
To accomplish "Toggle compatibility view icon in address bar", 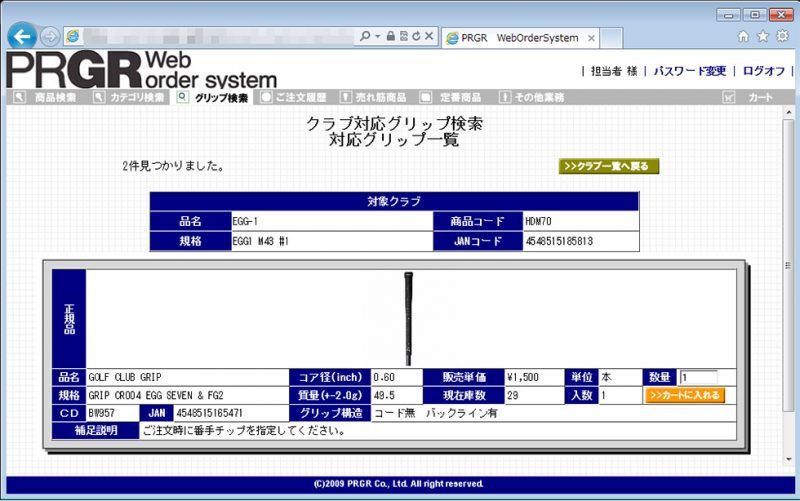I will (404, 36).
